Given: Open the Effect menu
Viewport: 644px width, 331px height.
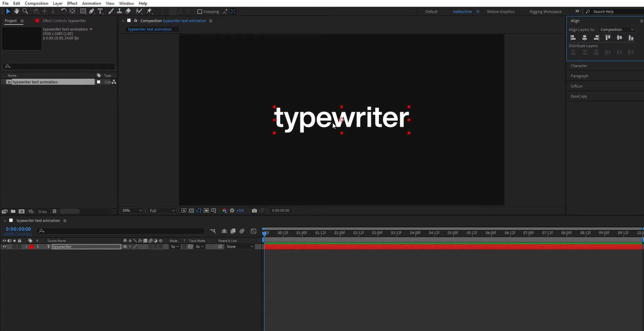Looking at the screenshot, I should point(72,4).
